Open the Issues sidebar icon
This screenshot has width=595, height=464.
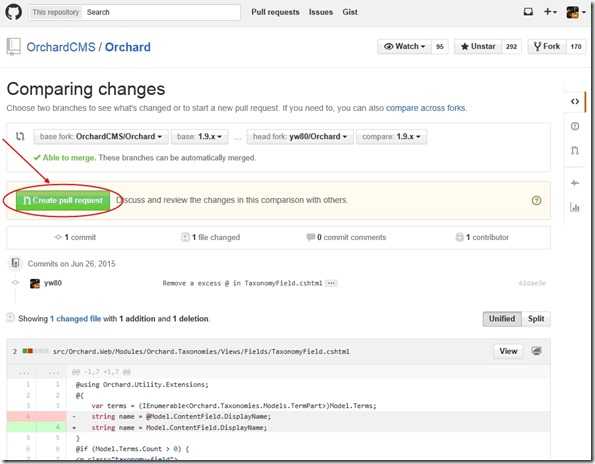point(575,126)
